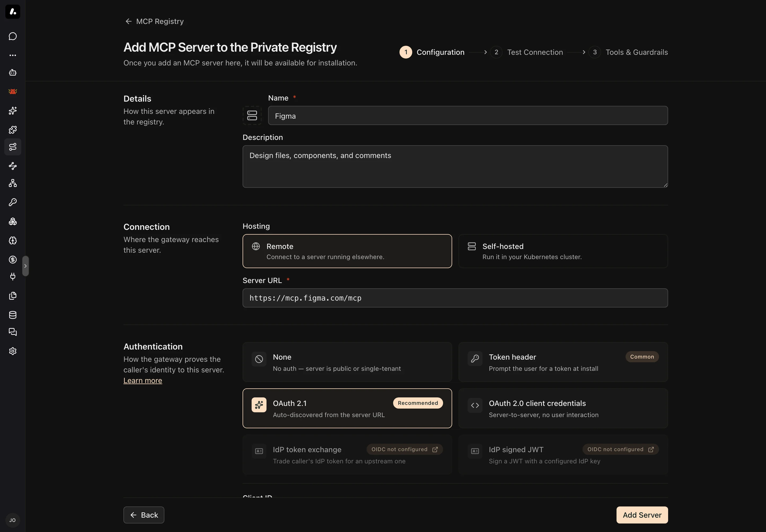Screen dimensions: 766x532
Task: Open the JO user avatar
Action: click(13, 520)
